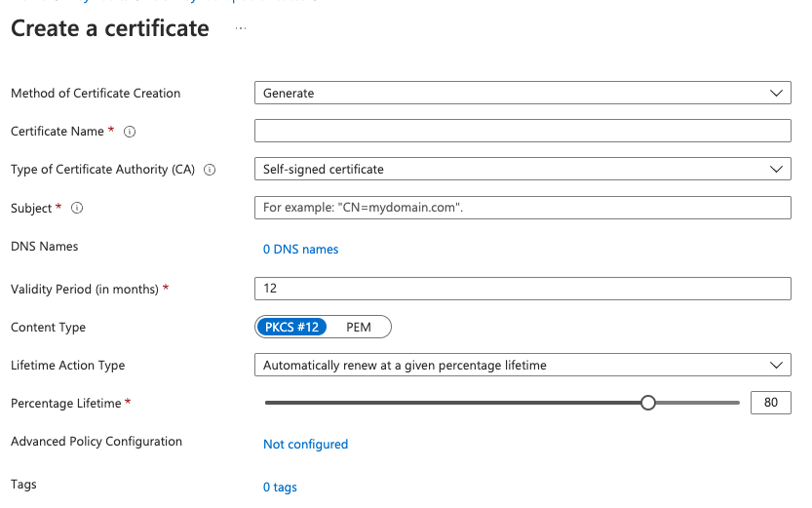
Task: Open Lifetime Action Type dropdown
Action: (x=522, y=365)
